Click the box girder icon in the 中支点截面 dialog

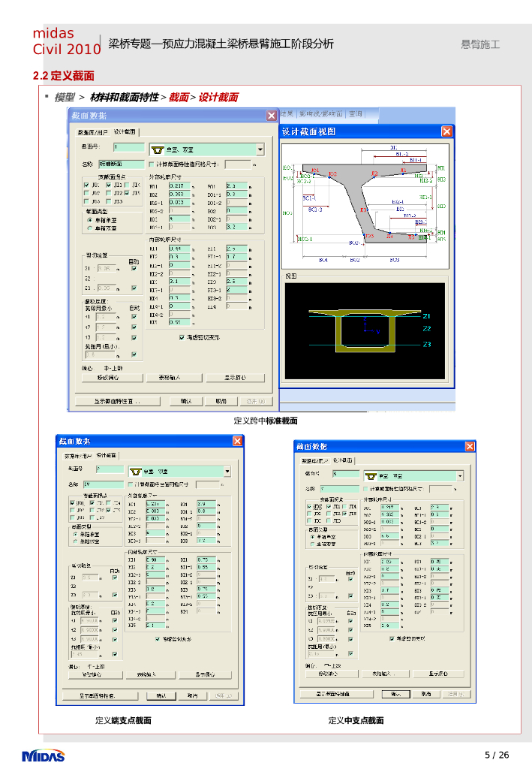(372, 476)
